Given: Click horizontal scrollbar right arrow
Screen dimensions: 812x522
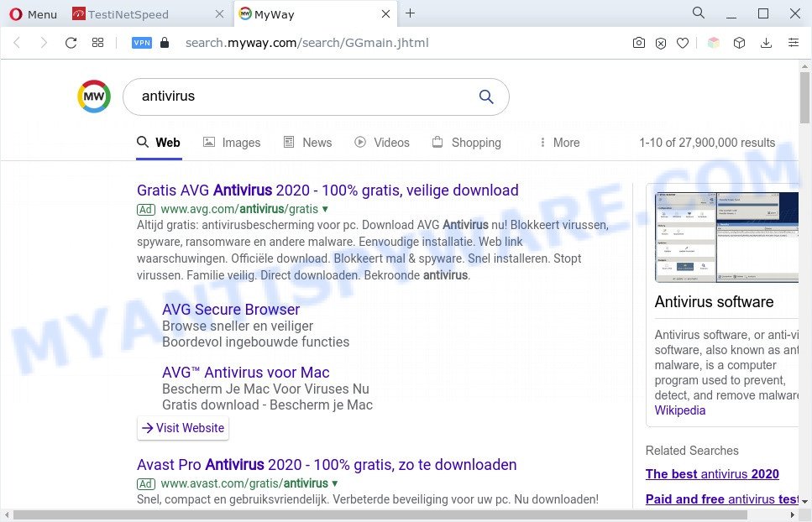Looking at the screenshot, I should click(793, 515).
